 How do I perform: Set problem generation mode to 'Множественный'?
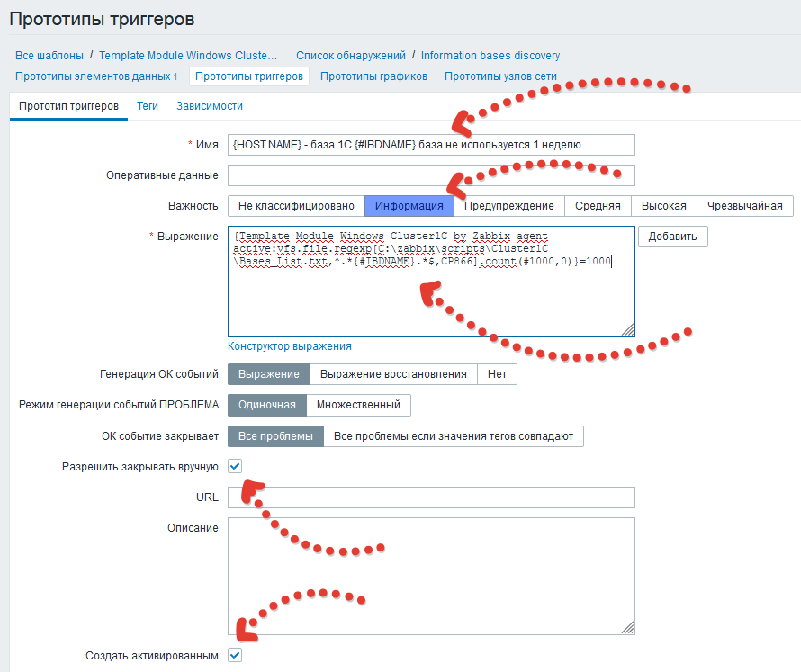358,405
